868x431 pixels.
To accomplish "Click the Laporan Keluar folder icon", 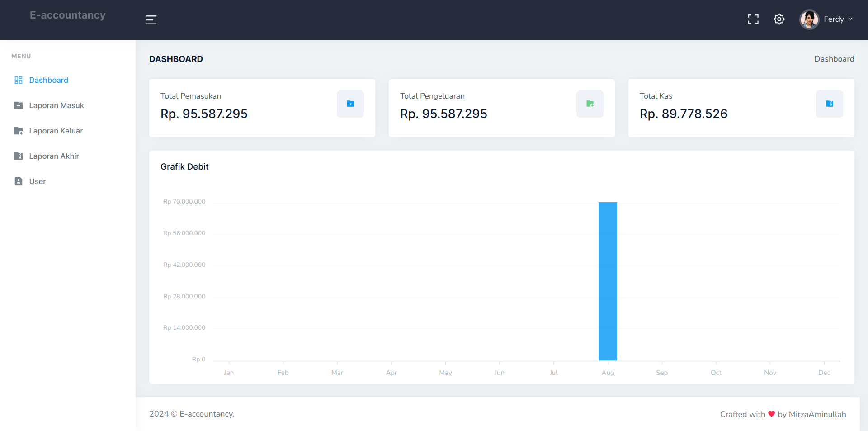I will (19, 131).
